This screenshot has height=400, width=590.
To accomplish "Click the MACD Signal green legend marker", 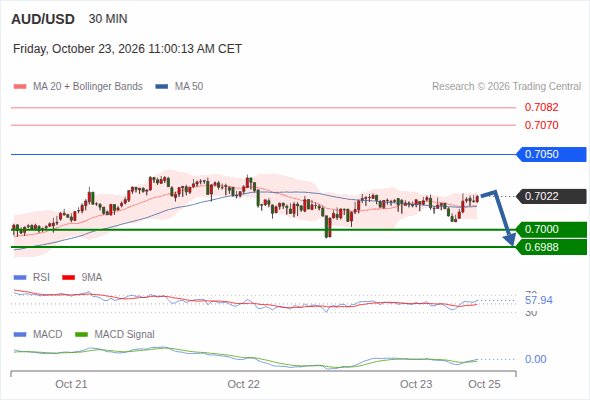I will coord(81,335).
